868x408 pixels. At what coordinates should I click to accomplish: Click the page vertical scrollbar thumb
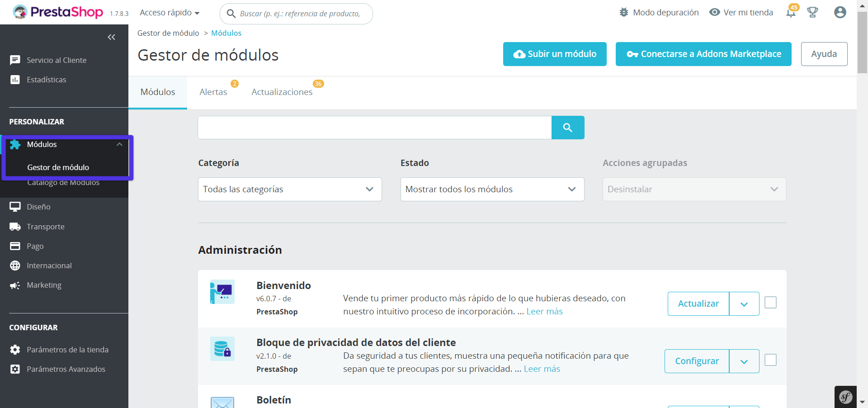click(862, 43)
